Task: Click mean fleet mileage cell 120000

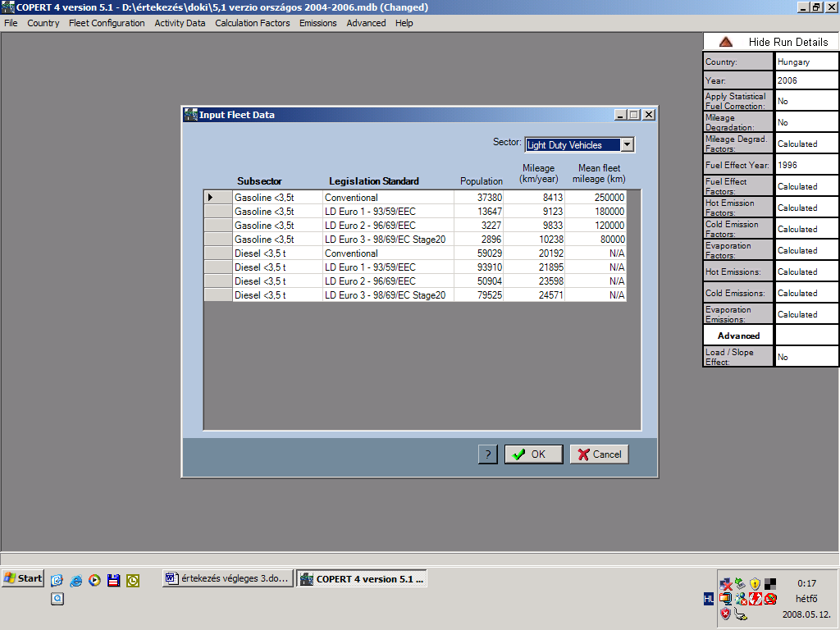Action: point(596,225)
